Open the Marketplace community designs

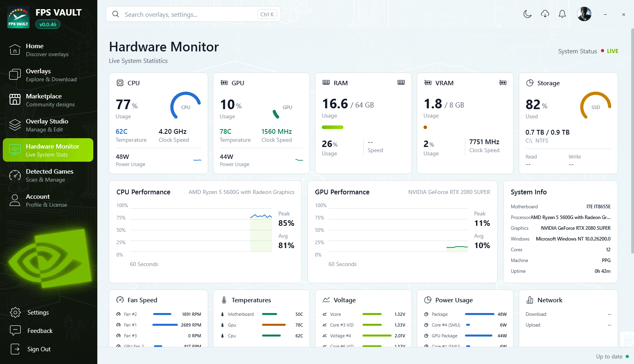coord(48,100)
